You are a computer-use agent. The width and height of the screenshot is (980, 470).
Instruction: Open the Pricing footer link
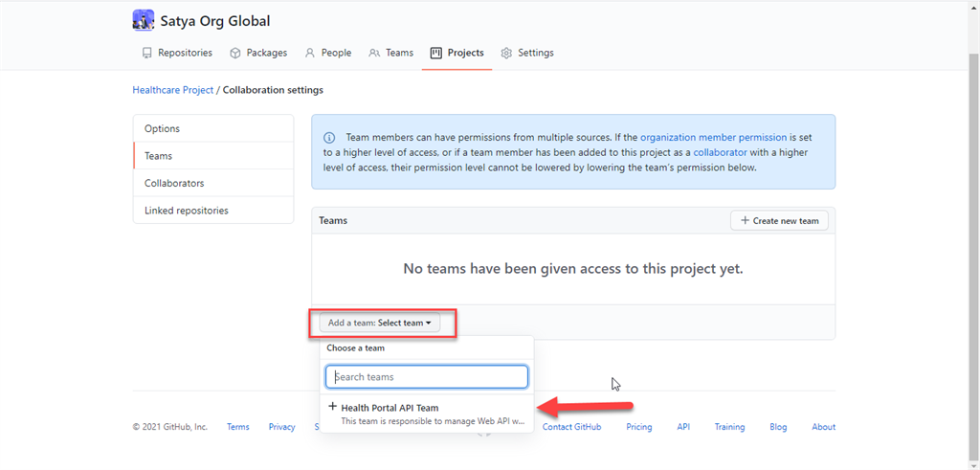point(638,427)
